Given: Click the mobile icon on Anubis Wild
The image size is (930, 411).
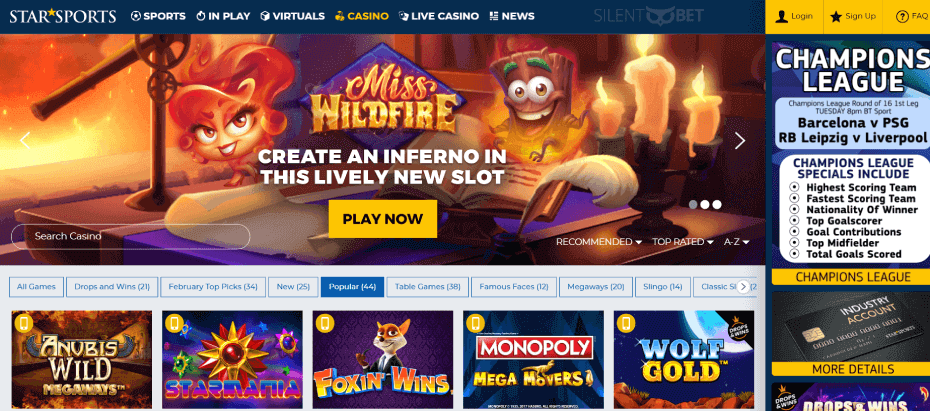Looking at the screenshot, I should coord(24,323).
